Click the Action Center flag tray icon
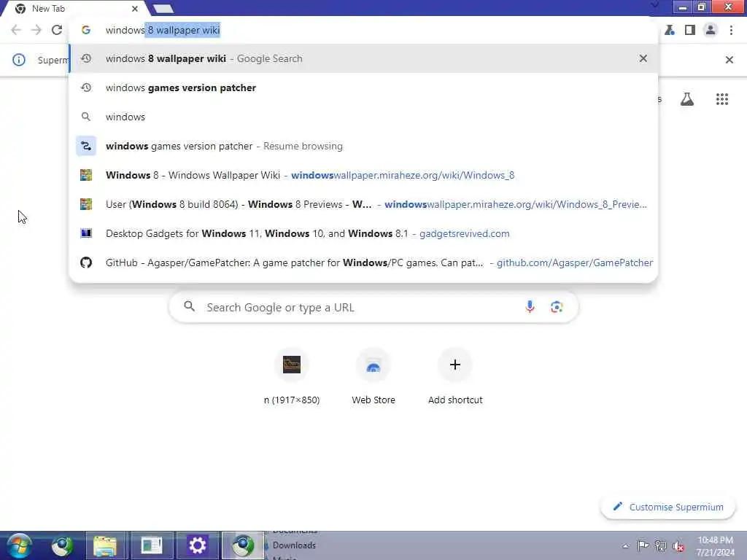 (x=643, y=545)
